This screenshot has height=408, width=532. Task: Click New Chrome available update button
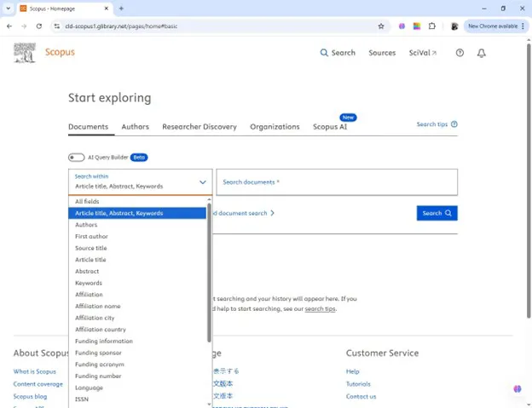tap(495, 26)
